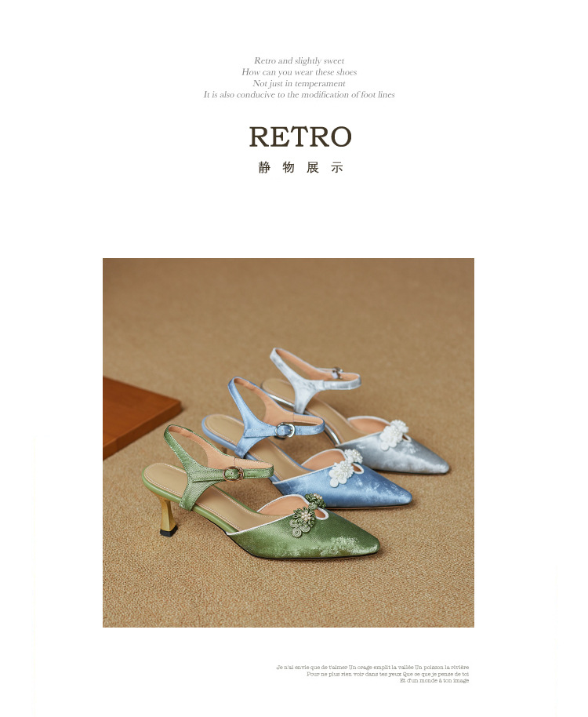Click the green satin shoe toe
This screenshot has height=717, width=588.
347,540
